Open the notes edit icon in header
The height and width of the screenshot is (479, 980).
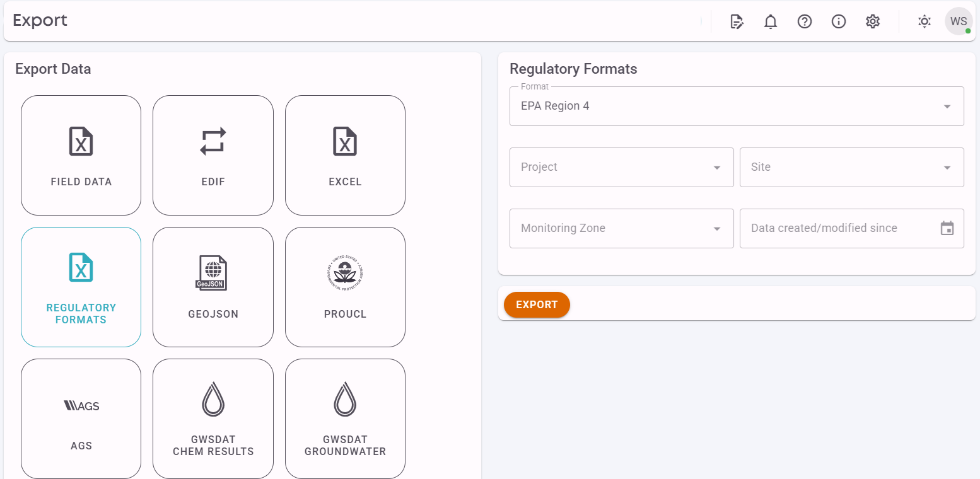(x=737, y=21)
